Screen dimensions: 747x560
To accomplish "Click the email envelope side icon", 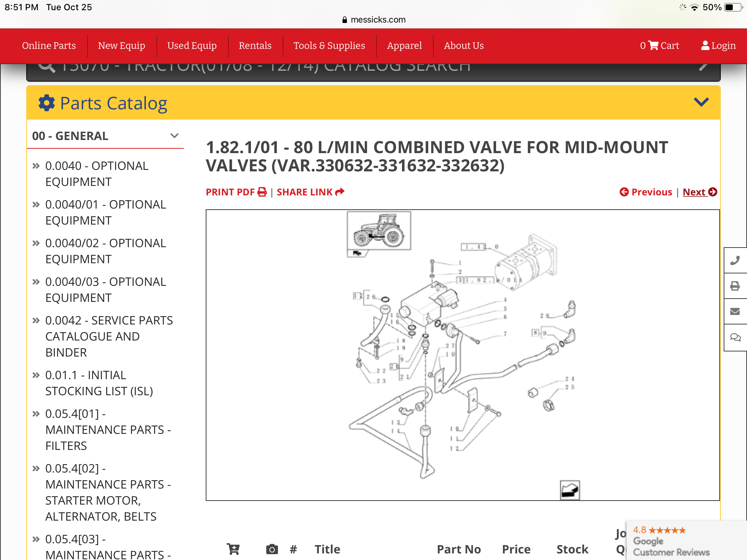I will click(x=735, y=311).
